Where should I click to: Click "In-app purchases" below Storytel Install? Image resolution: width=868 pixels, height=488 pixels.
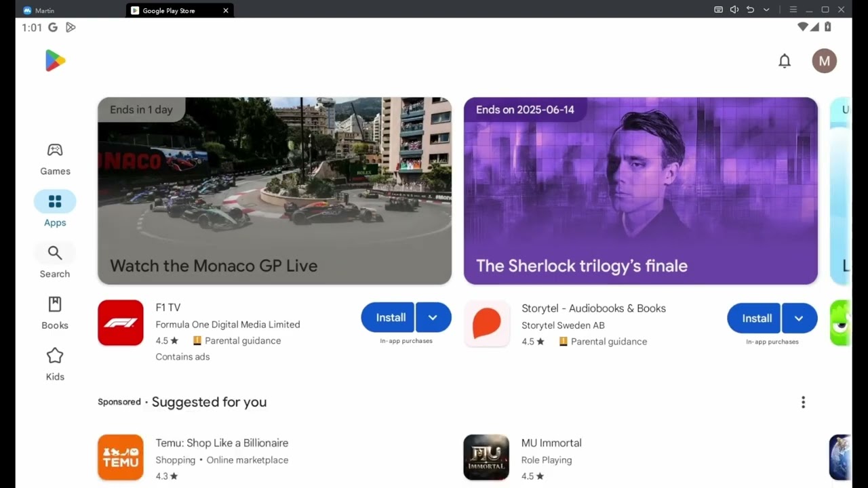coord(772,342)
